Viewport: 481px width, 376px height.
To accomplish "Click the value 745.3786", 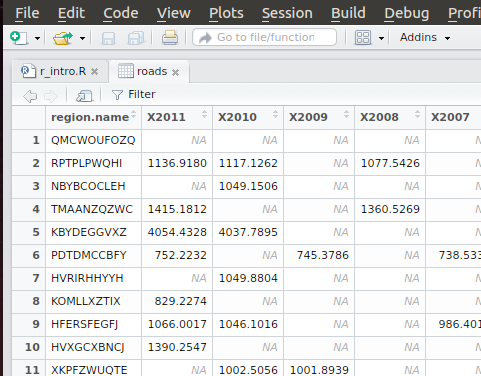I will (323, 255).
